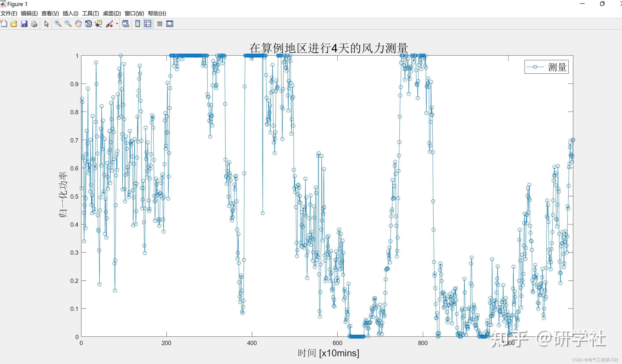This screenshot has height=364, width=622.
Task: Save the figure with floppy icon
Action: coord(24,24)
